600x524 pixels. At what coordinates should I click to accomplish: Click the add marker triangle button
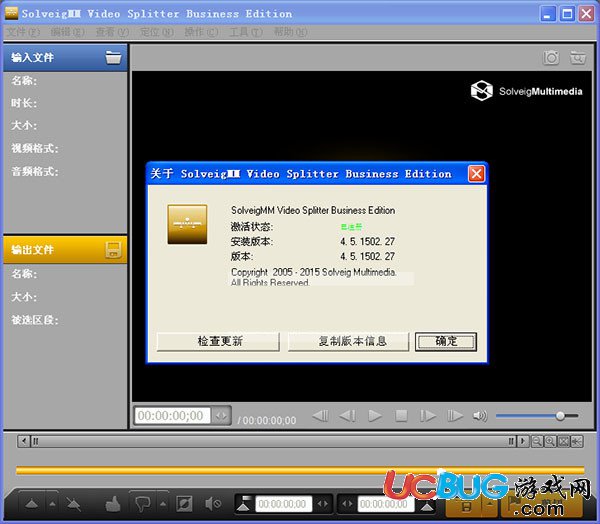(x=31, y=504)
